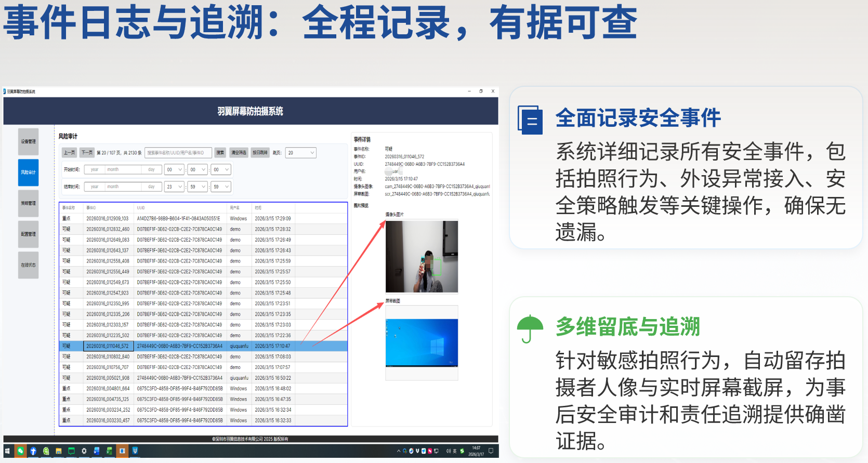
Task: Open the end time seconds dropdown
Action: coord(221,187)
